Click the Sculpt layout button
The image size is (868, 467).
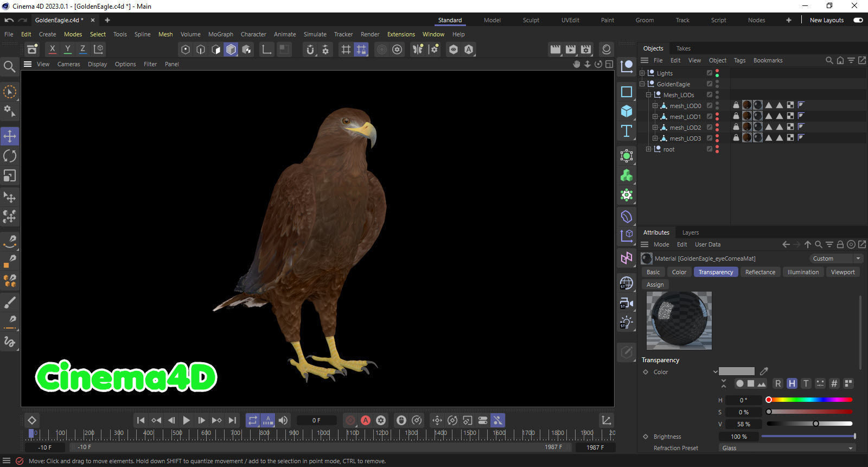(x=531, y=20)
